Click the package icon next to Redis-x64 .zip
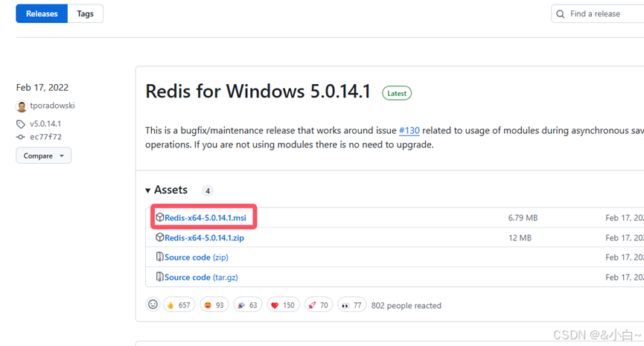 pos(160,237)
